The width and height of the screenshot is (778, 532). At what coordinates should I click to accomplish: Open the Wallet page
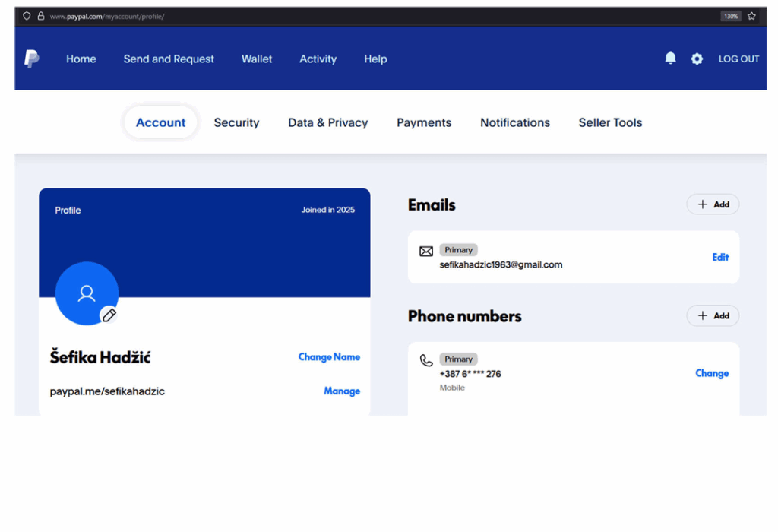(257, 59)
